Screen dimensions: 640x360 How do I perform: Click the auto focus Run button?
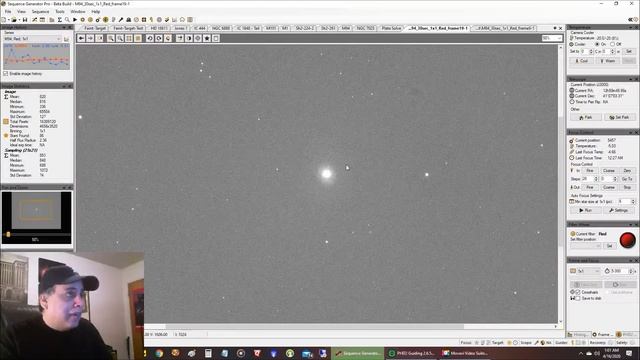[586, 210]
